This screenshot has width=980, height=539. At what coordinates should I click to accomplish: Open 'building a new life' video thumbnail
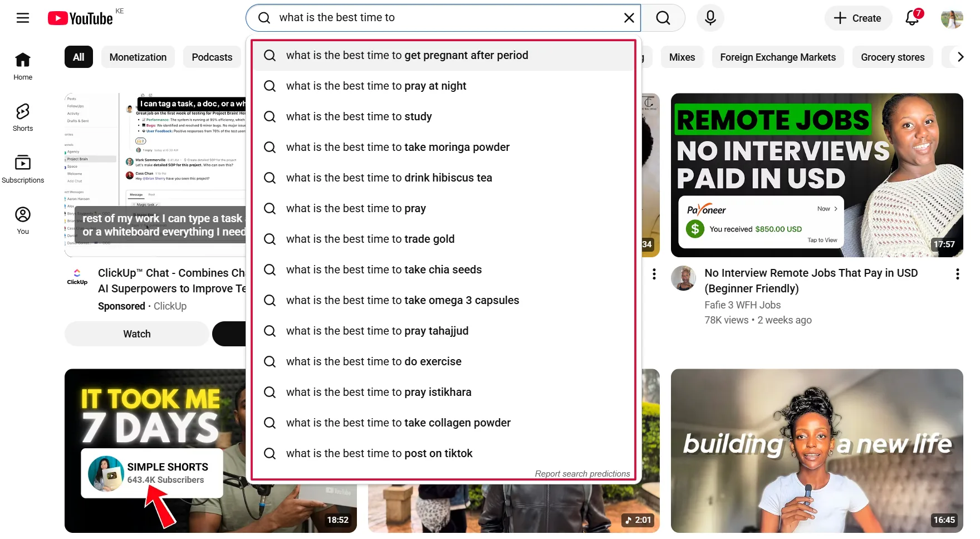pyautogui.click(x=817, y=451)
